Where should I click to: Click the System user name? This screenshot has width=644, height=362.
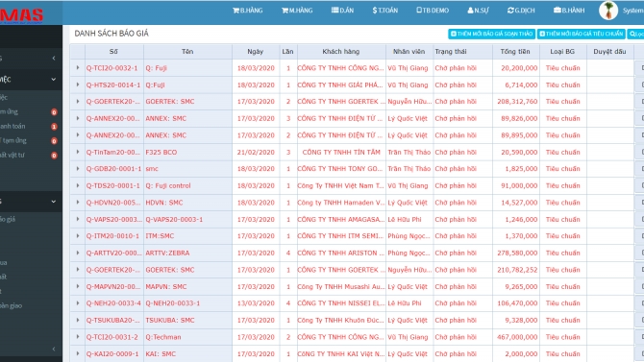632,11
